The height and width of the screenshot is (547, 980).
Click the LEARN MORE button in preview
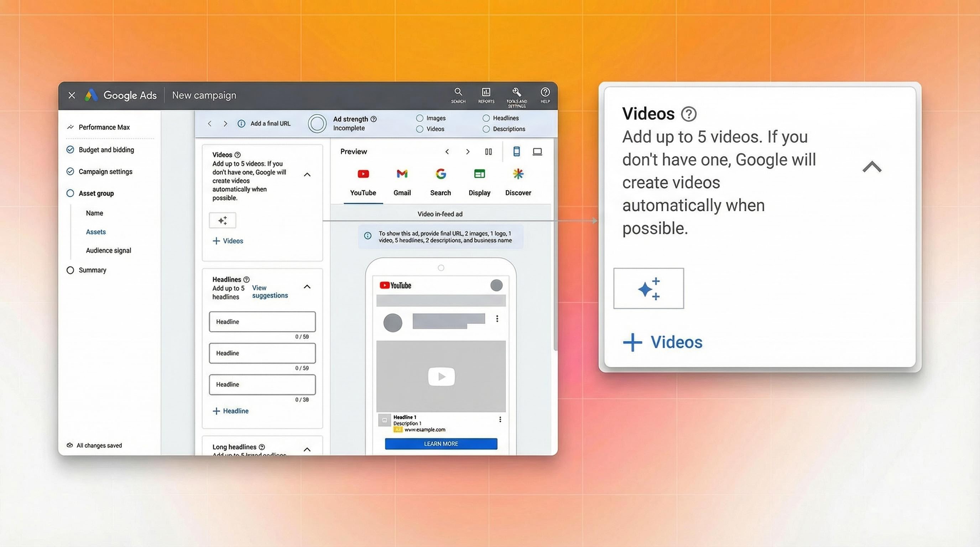coord(441,443)
